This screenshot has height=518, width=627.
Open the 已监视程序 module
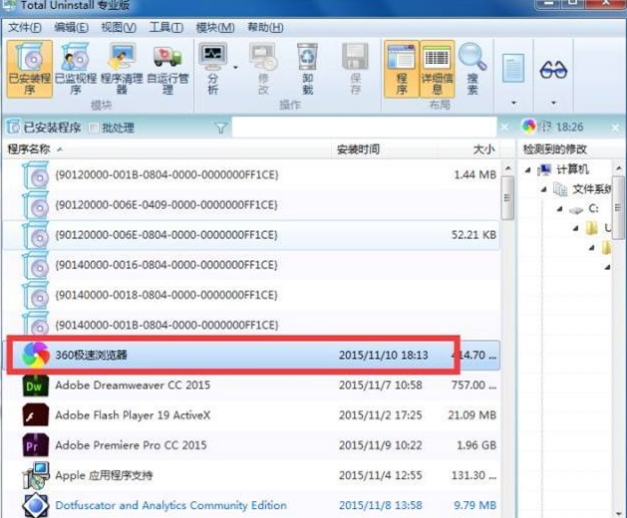coord(75,69)
